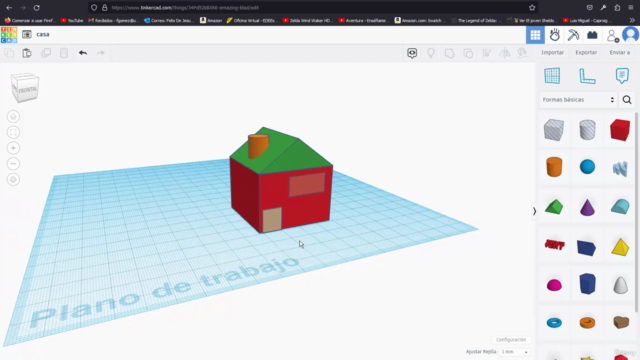The image size is (640, 360).
Task: Open the user profile avatar
Action: pos(631,35)
